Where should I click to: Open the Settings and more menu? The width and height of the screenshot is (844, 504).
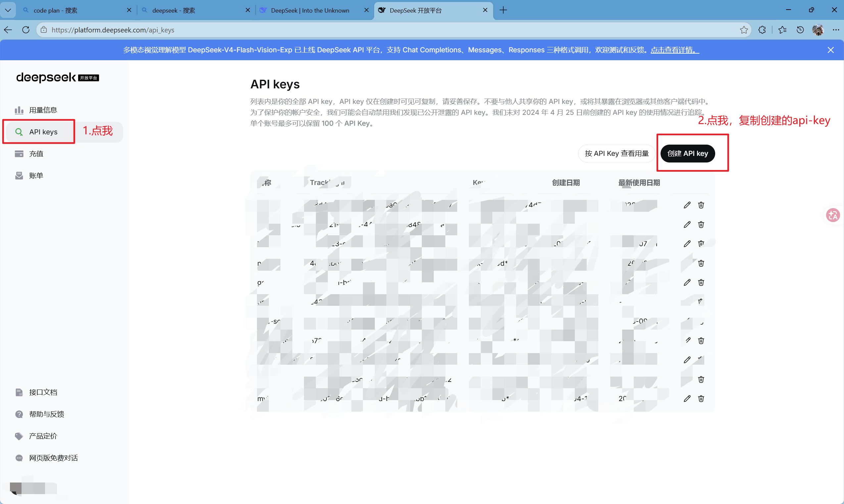click(836, 30)
